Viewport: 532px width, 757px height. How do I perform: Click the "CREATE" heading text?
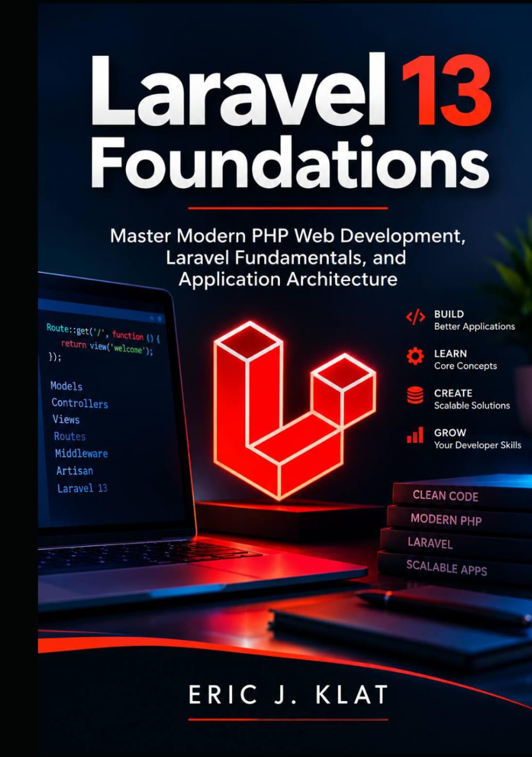coord(453,393)
